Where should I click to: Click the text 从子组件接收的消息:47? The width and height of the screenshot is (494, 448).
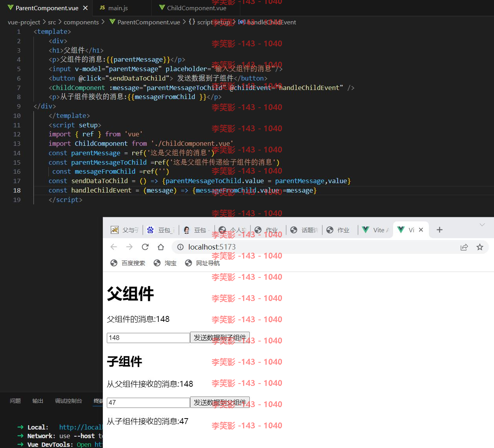click(148, 421)
